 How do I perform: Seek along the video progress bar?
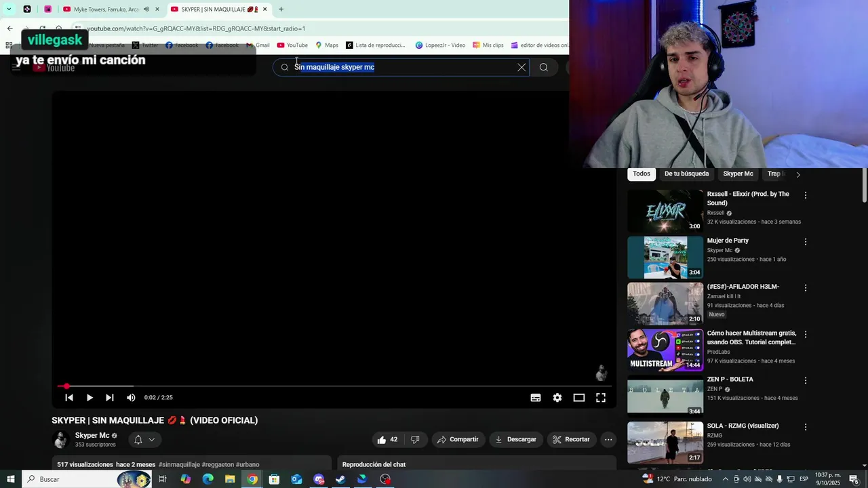coord(334,386)
